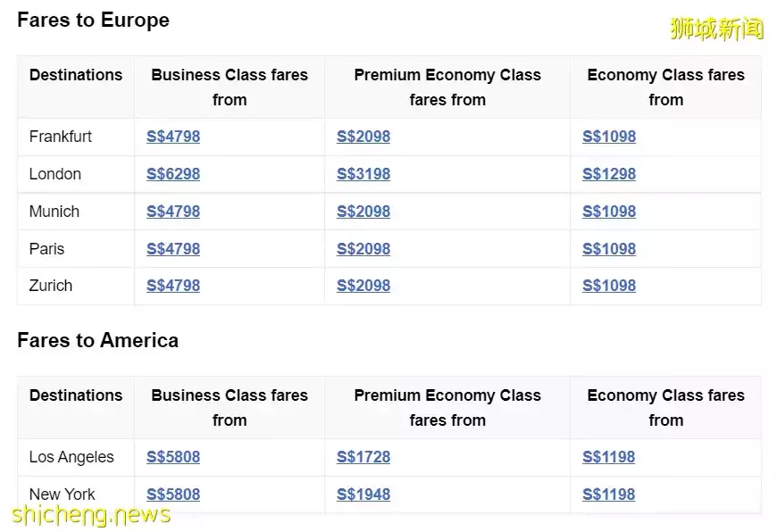The width and height of the screenshot is (777, 532).
Task: Select Los Angeles Economy fare S$1198
Action: click(609, 457)
